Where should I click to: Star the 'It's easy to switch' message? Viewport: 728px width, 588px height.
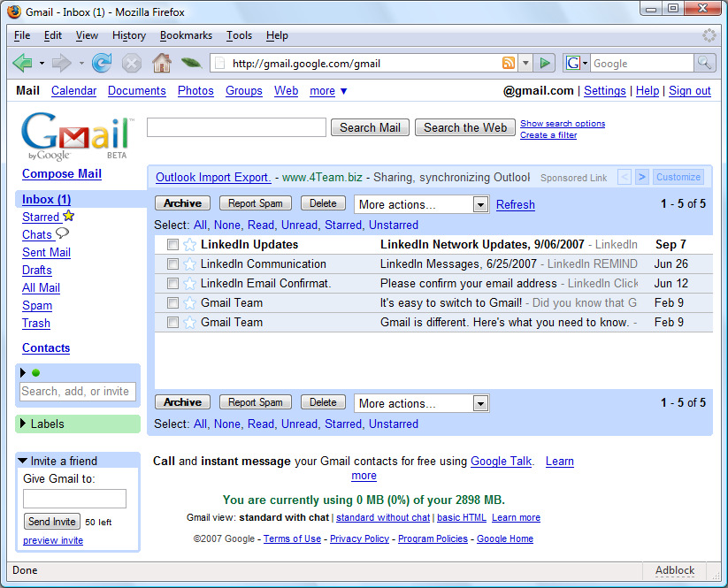point(189,303)
